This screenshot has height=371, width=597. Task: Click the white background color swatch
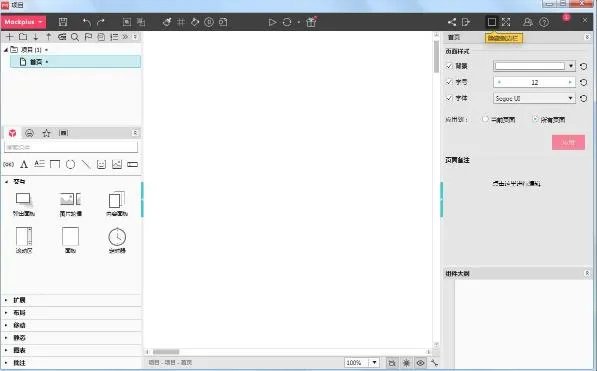pyautogui.click(x=530, y=66)
